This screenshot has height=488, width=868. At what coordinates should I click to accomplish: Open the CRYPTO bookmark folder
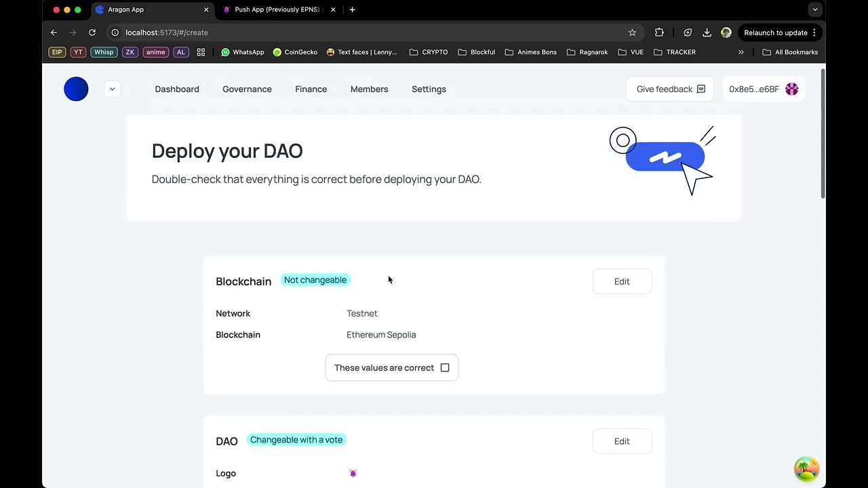429,52
